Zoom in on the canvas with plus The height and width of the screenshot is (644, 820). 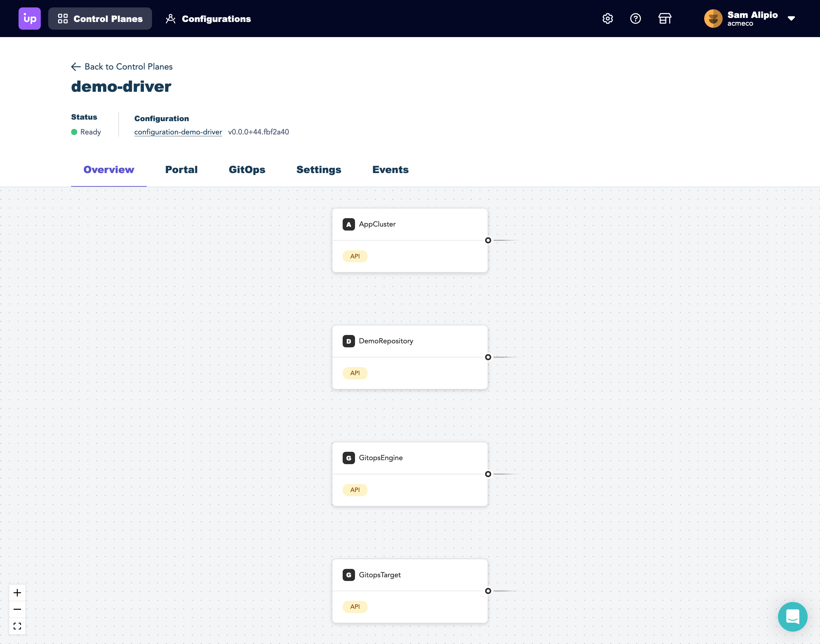[17, 593]
